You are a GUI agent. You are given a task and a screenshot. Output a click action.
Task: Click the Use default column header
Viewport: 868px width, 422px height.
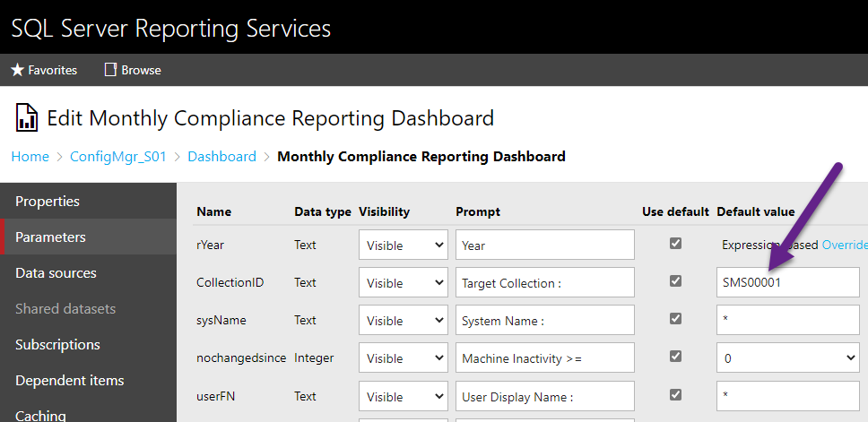(675, 211)
